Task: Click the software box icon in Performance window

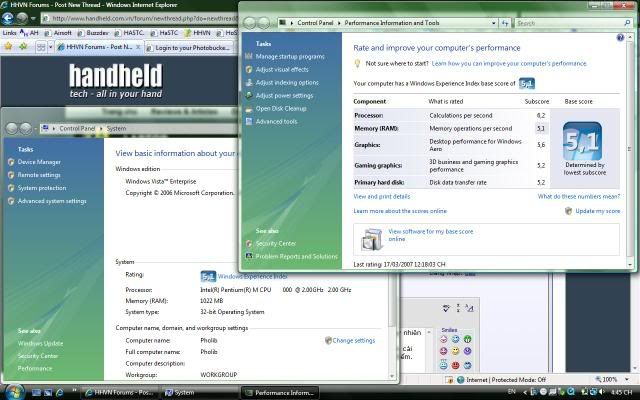Action: (x=371, y=239)
